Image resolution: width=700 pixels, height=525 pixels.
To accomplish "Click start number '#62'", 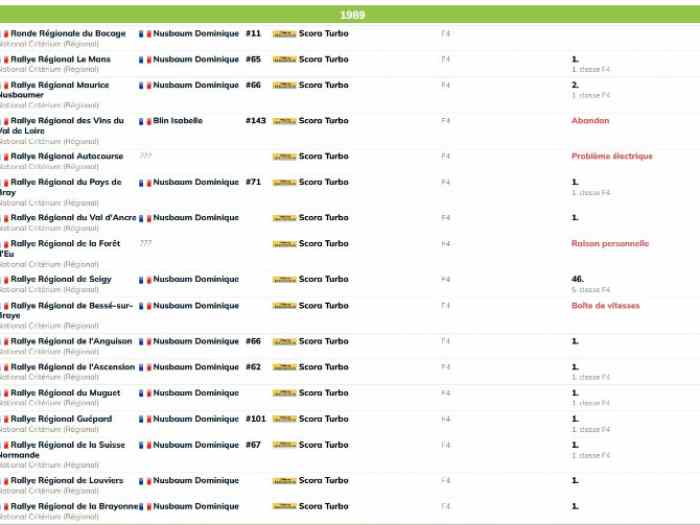I will point(253,367).
